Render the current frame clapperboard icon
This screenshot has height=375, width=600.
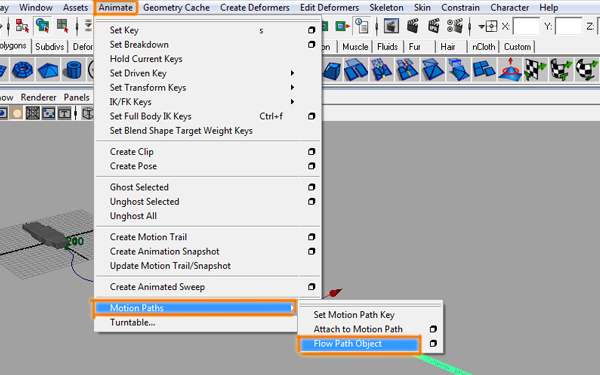point(412,26)
